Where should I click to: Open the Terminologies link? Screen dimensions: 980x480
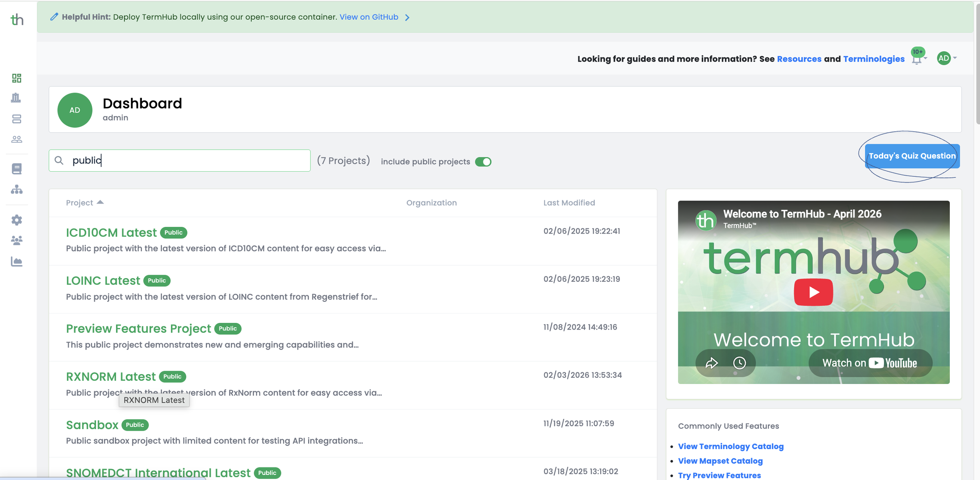pos(874,59)
